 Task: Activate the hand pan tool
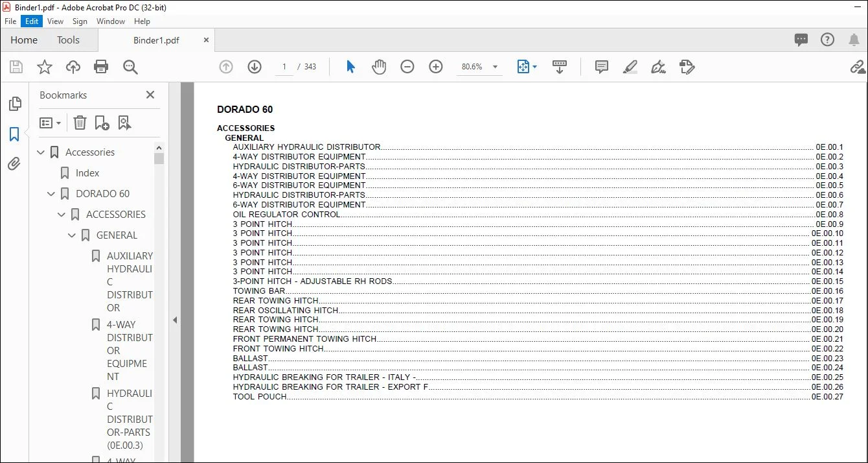[379, 67]
